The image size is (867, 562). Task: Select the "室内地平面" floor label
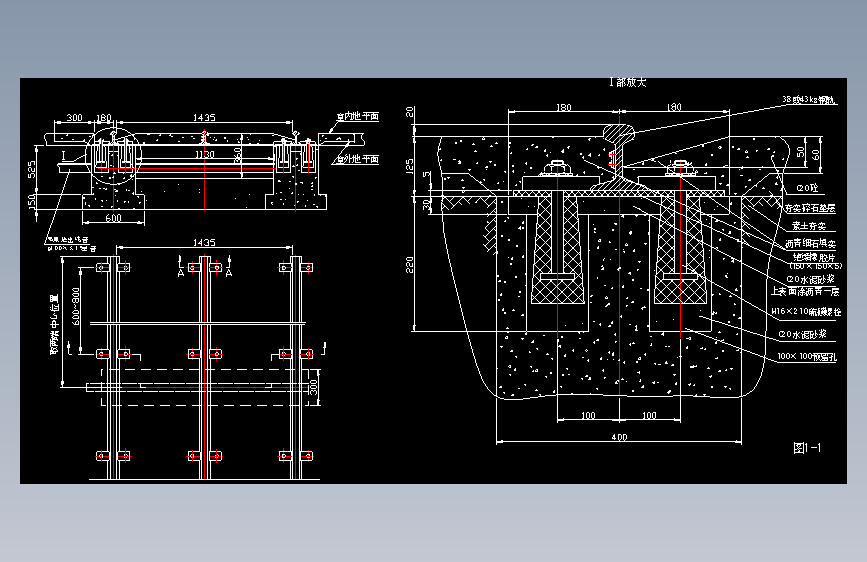pyautogui.click(x=358, y=116)
